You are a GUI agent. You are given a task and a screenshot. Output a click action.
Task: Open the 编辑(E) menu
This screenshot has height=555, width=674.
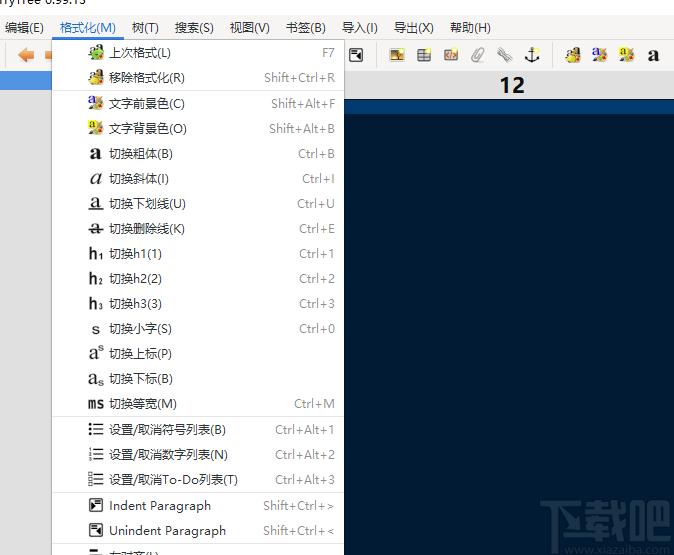[x=24, y=28]
